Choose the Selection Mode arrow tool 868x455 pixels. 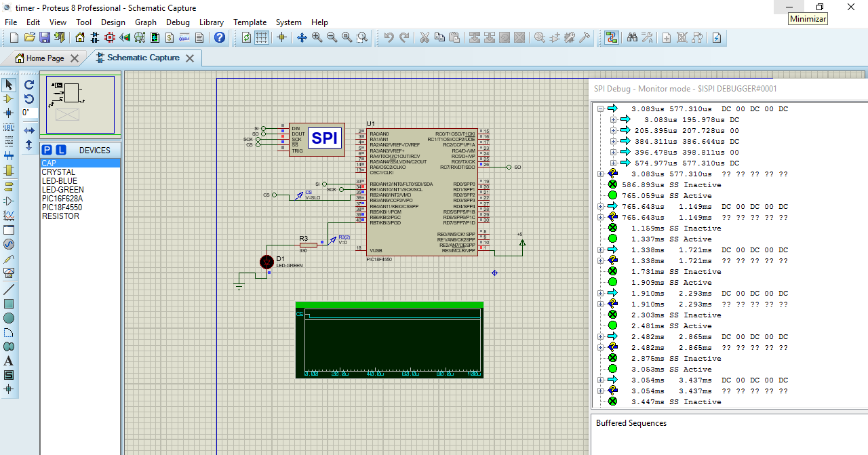pos(9,85)
